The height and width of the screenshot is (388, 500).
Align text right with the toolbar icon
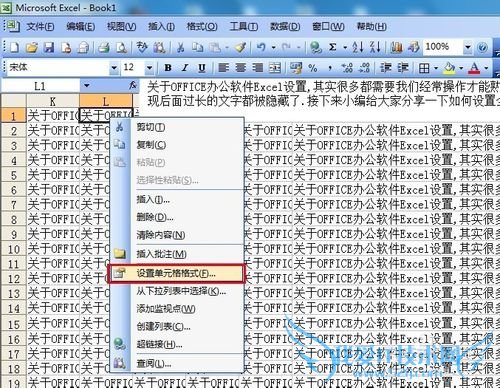(x=257, y=68)
